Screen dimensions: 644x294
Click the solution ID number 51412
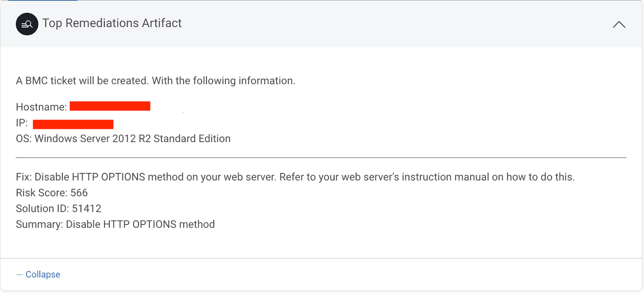87,209
